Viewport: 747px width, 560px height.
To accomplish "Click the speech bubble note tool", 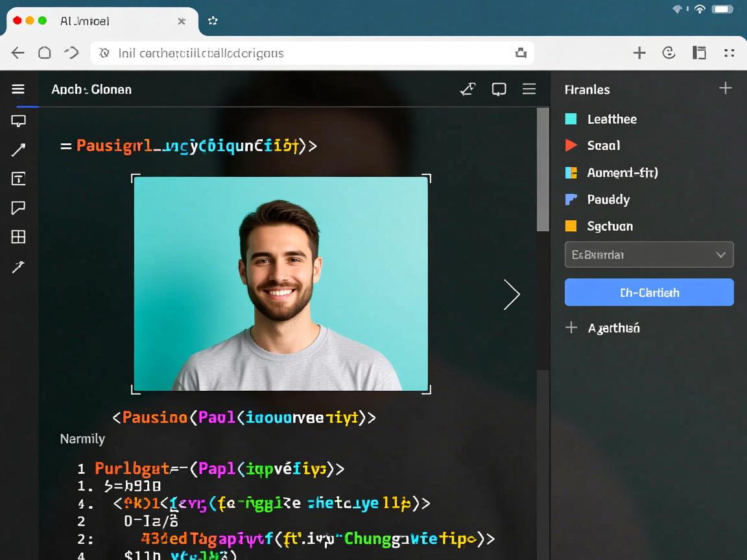I will coord(18,207).
